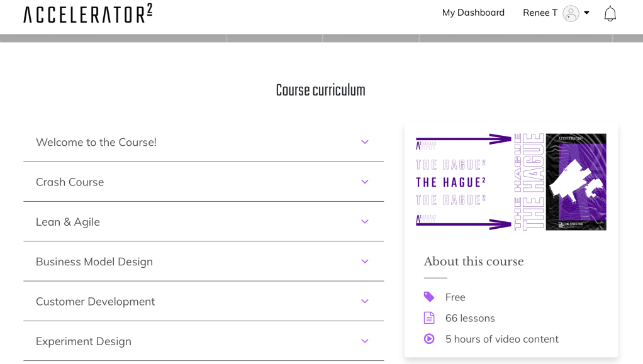
Task: Click the purple price tag icon
Action: pos(429,297)
